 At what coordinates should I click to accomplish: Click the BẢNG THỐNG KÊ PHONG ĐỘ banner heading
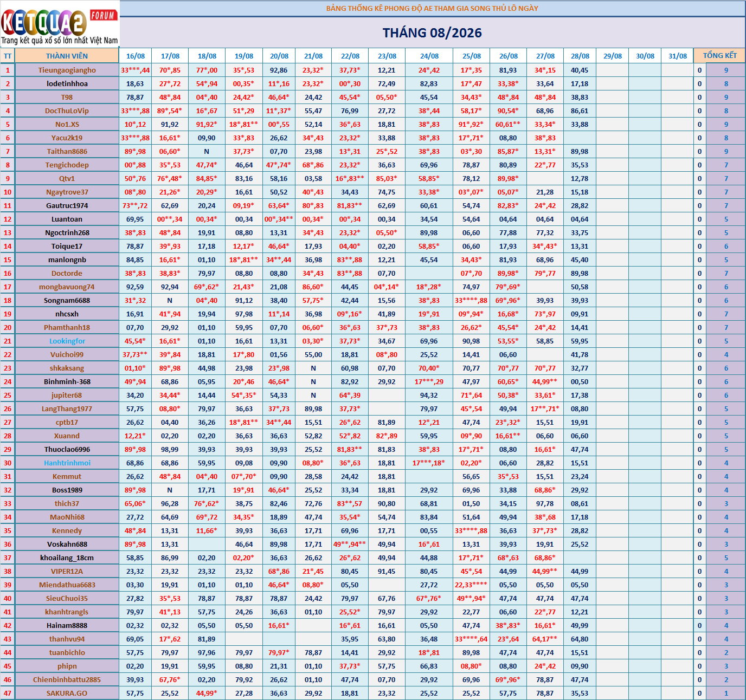pos(432,8)
